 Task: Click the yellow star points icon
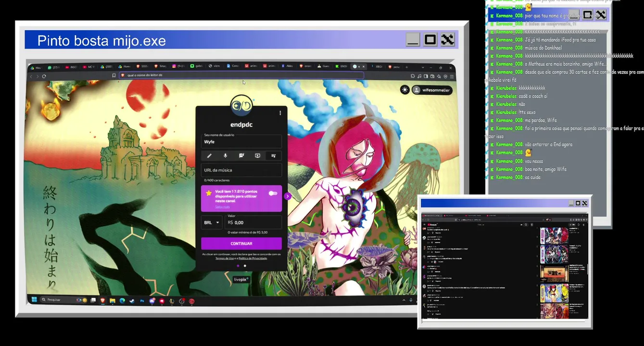pos(208,193)
